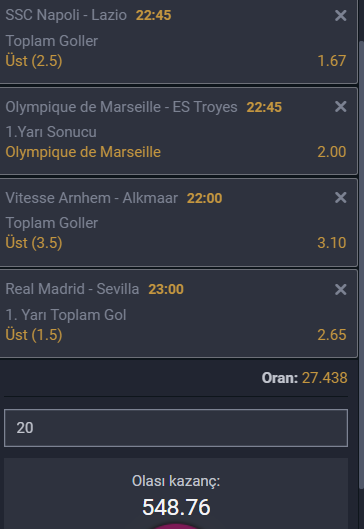The image size is (364, 529).
Task: Click the 2.65 odds for Üst (1.5)
Action: click(x=332, y=335)
